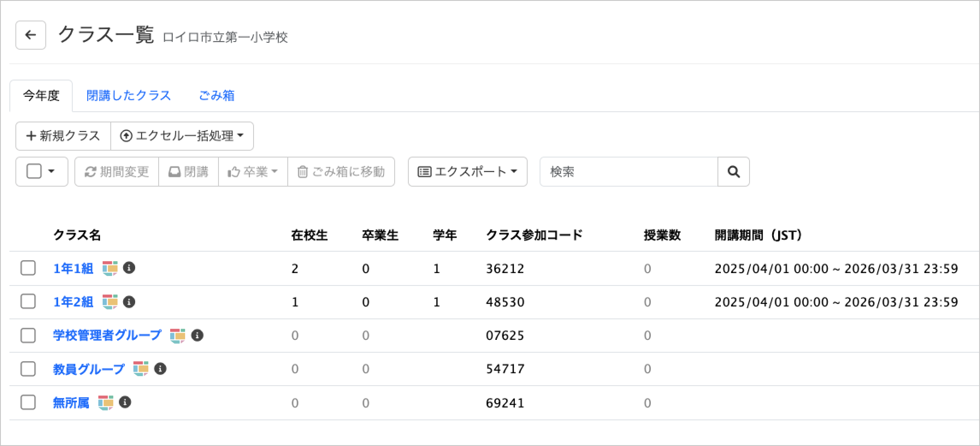Open the エクスポート dropdown menu
Viewport: 980px width, 446px height.
click(467, 172)
